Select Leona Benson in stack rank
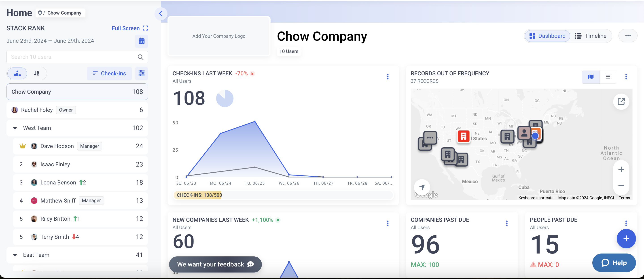 pyautogui.click(x=80, y=182)
